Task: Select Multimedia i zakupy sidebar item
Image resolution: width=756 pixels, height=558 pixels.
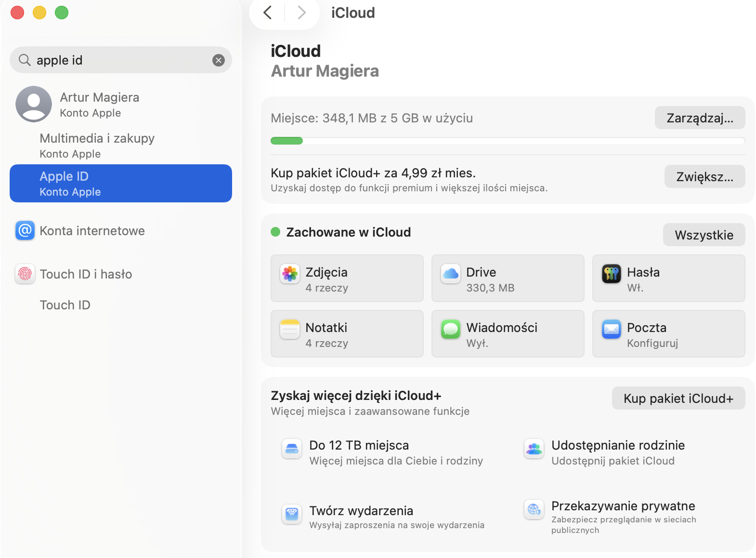Action: [121, 146]
